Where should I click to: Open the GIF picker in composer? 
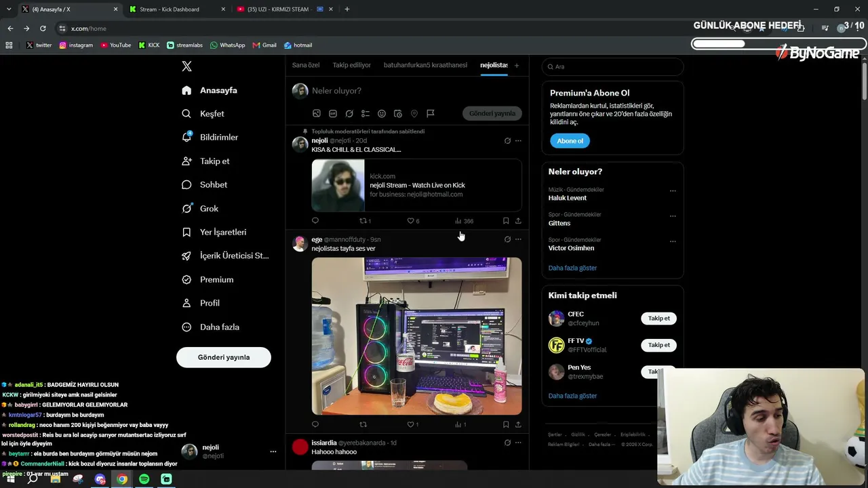coord(333,114)
